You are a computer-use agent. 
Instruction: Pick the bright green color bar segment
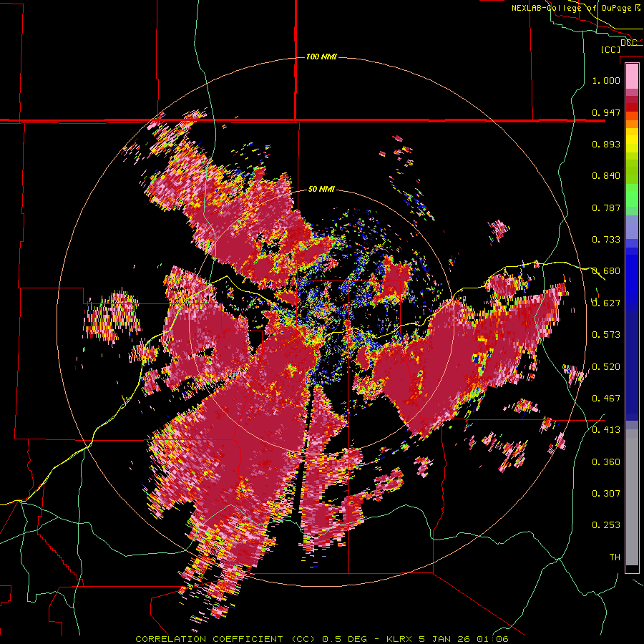point(632,195)
